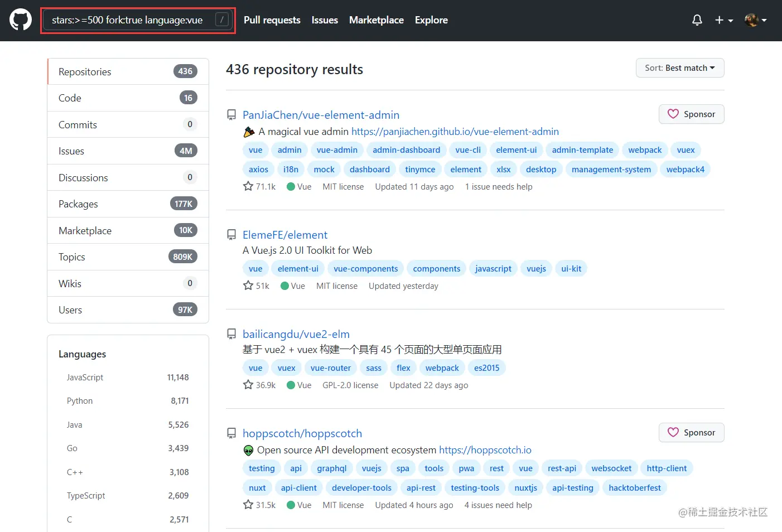Open the Sort: Best match dropdown
The width and height of the screenshot is (782, 532).
[680, 68]
